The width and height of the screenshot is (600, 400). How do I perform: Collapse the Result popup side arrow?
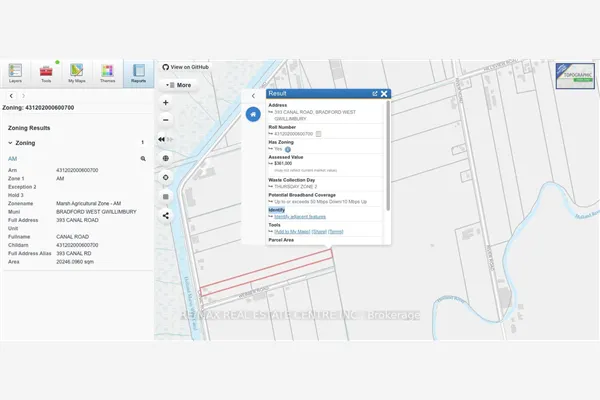(253, 96)
